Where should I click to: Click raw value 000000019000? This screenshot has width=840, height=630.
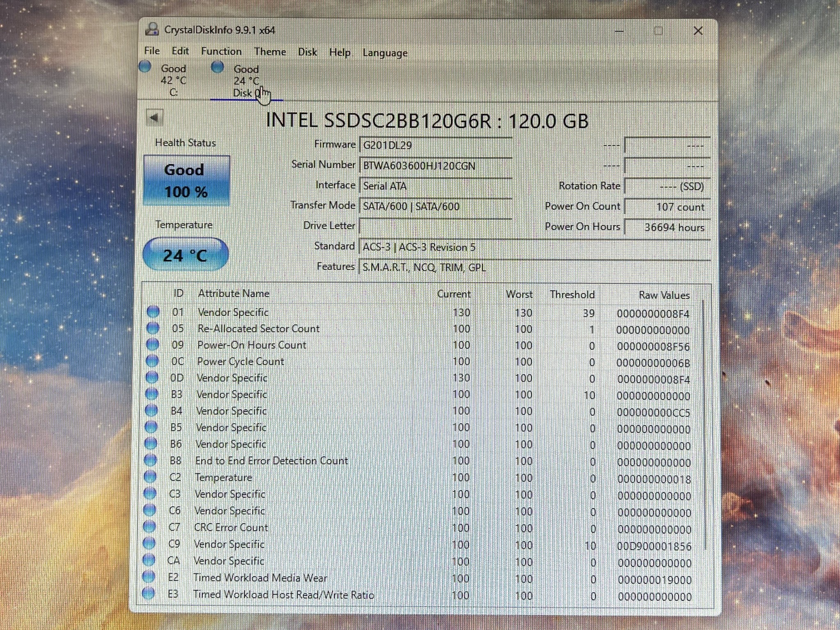(x=655, y=580)
